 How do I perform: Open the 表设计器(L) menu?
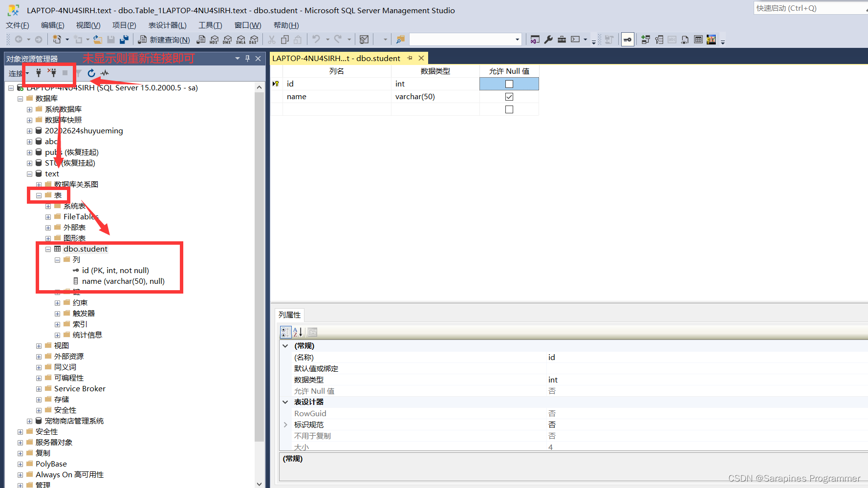168,25
